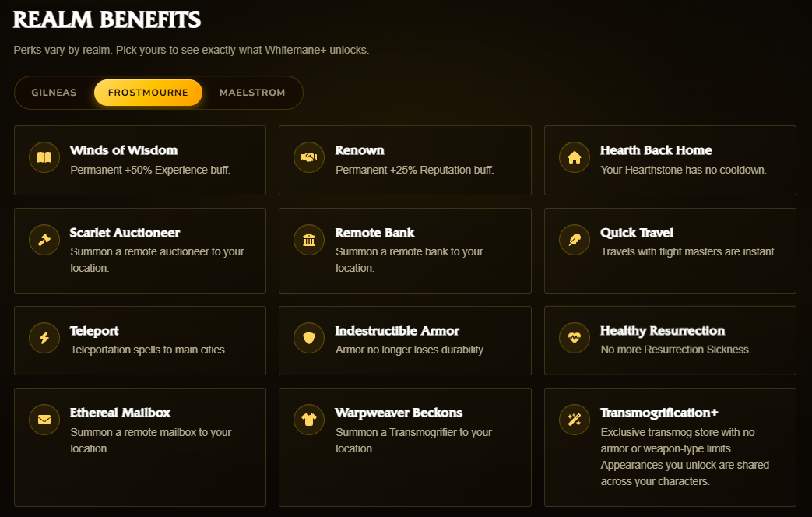Select the Frostmourne realm tab

pos(148,93)
